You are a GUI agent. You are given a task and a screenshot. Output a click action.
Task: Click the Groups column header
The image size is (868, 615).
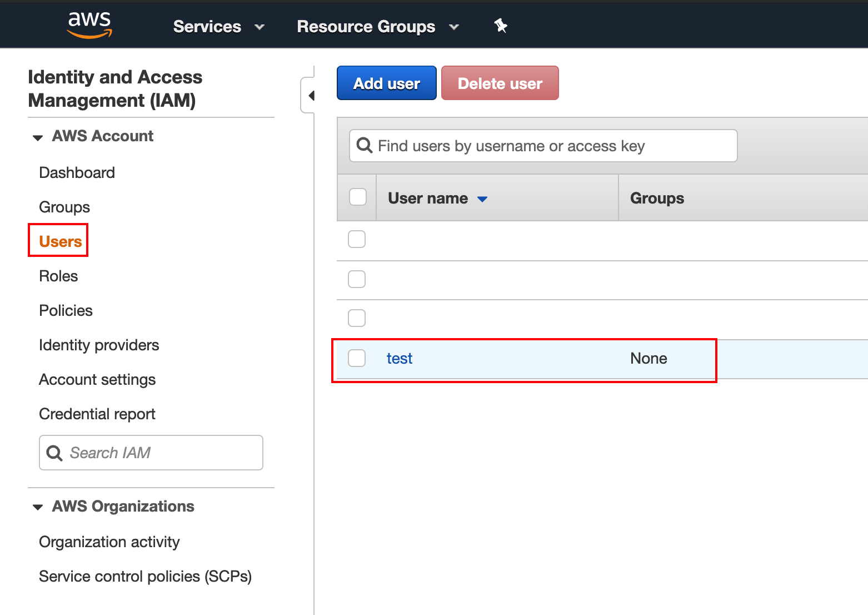pyautogui.click(x=657, y=199)
